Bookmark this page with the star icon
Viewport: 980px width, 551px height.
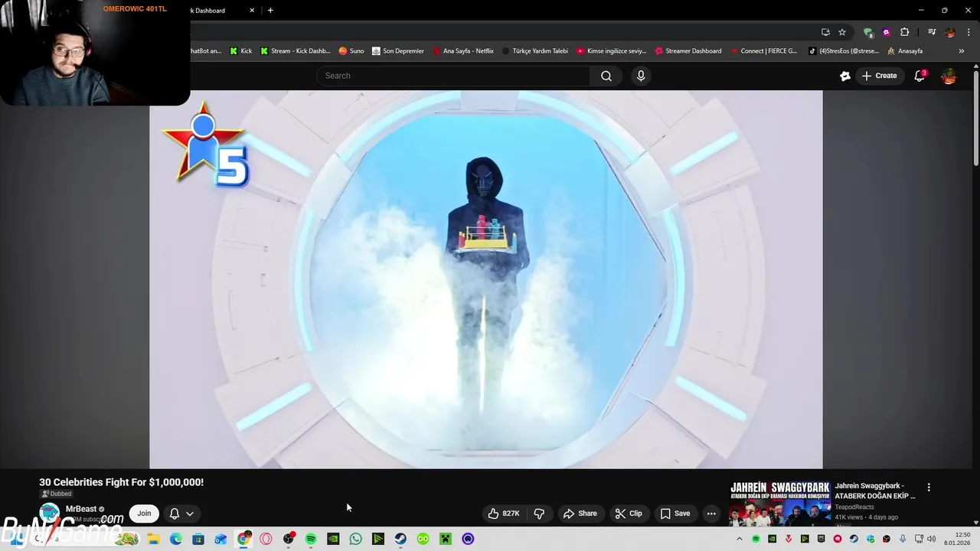(x=842, y=32)
